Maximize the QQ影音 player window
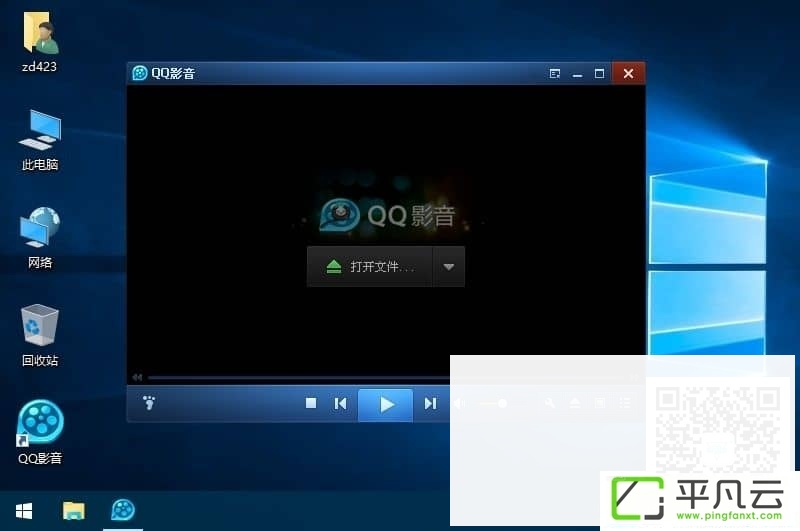This screenshot has width=800, height=531. click(x=599, y=74)
